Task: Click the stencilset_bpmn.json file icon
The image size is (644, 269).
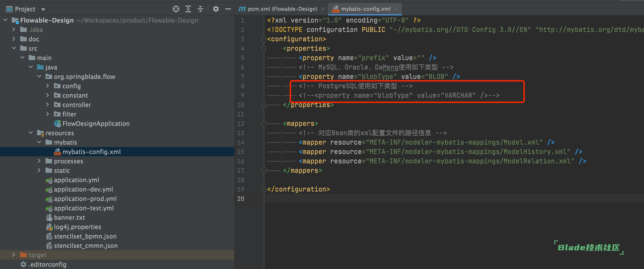Action: click(49, 236)
